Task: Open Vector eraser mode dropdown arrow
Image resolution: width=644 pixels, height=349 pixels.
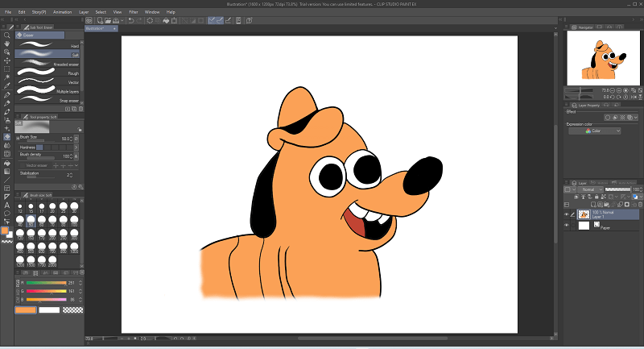Action: pos(76,165)
